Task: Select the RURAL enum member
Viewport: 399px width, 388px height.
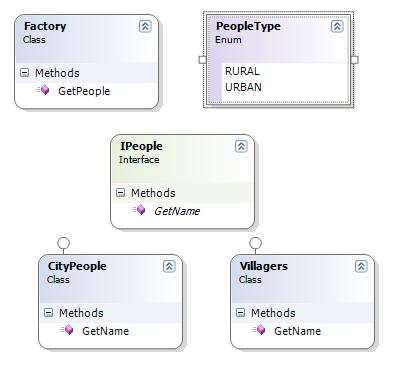Action: (242, 71)
